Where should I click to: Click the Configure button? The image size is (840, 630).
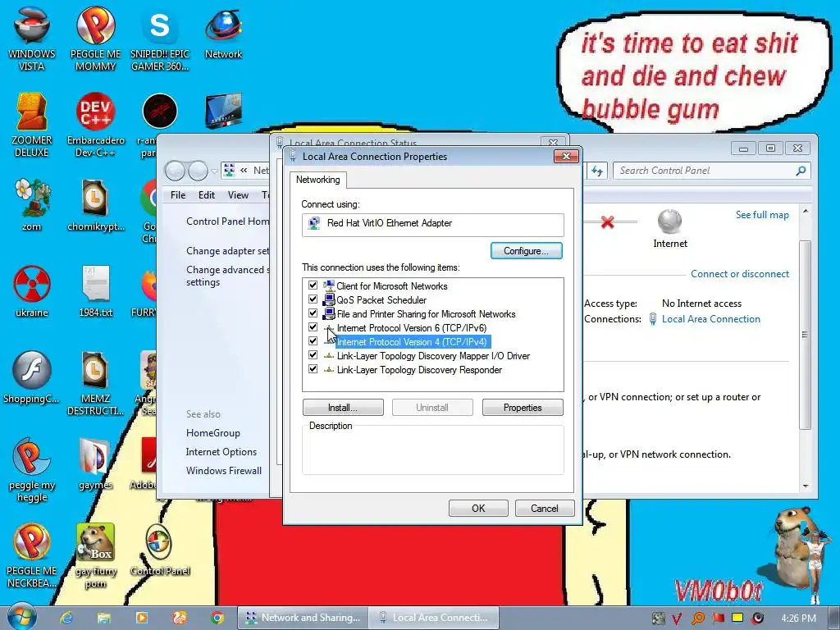coord(526,251)
